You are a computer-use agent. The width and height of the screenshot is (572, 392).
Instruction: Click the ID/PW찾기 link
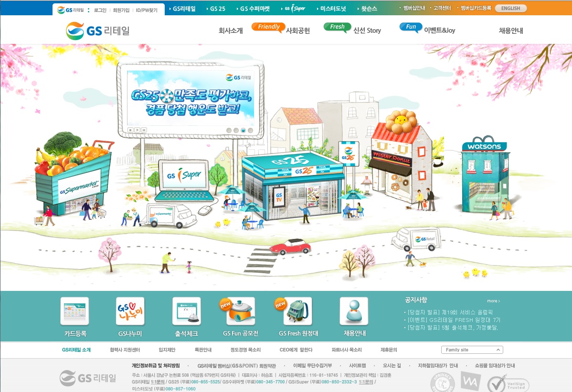pos(147,10)
